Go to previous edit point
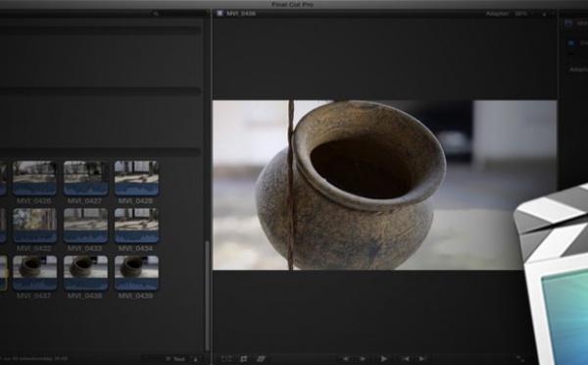588x365 pixels. coord(406,359)
